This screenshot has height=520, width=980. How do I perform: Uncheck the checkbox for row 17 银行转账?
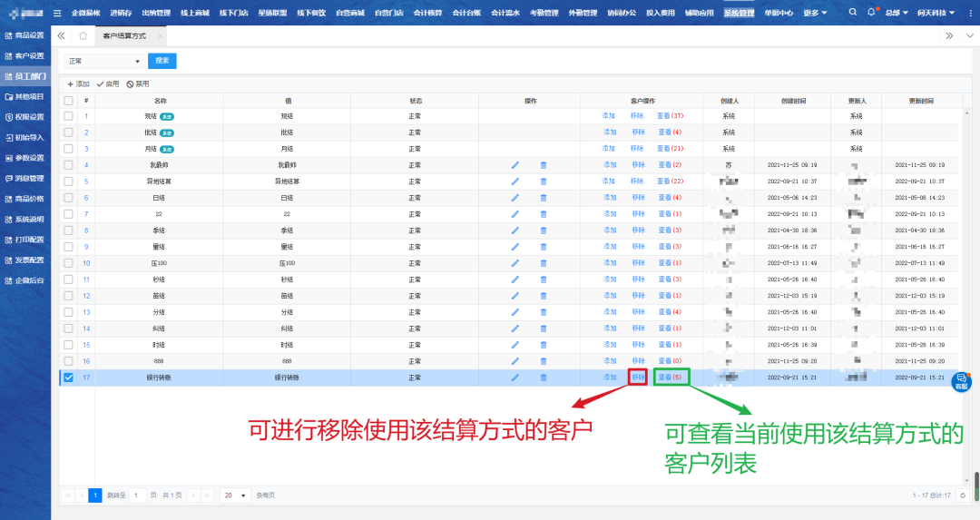(x=68, y=378)
